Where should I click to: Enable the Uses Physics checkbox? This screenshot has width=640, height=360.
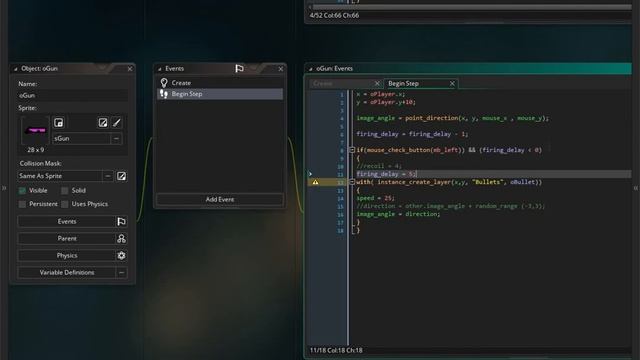[x=64, y=204]
